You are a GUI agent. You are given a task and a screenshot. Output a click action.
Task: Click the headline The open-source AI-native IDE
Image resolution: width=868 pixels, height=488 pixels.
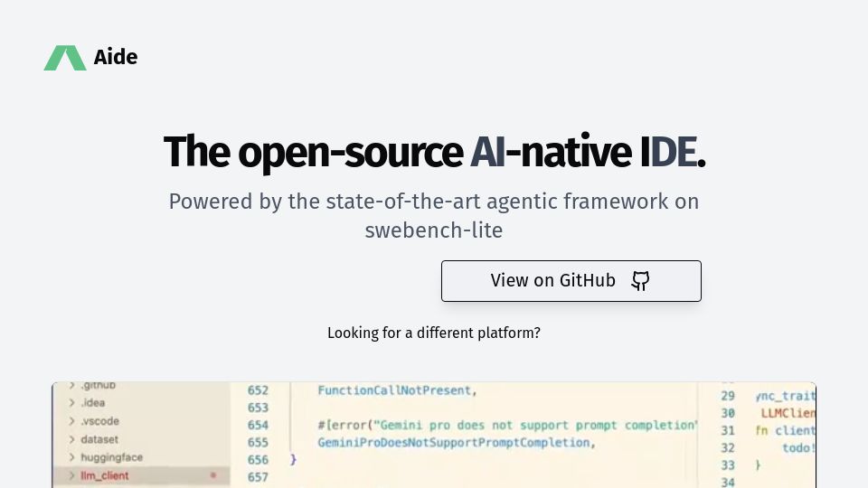coord(434,152)
